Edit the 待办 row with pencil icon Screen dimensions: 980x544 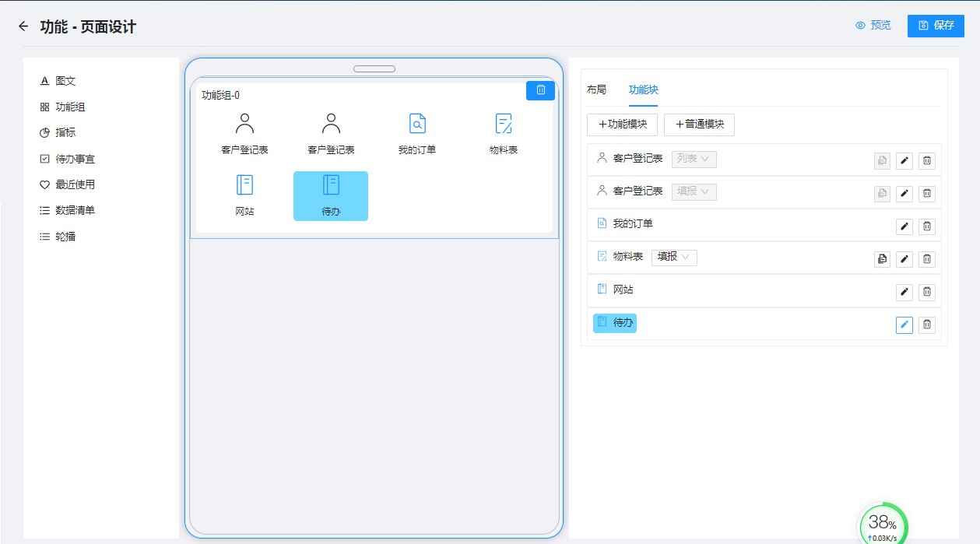(904, 325)
